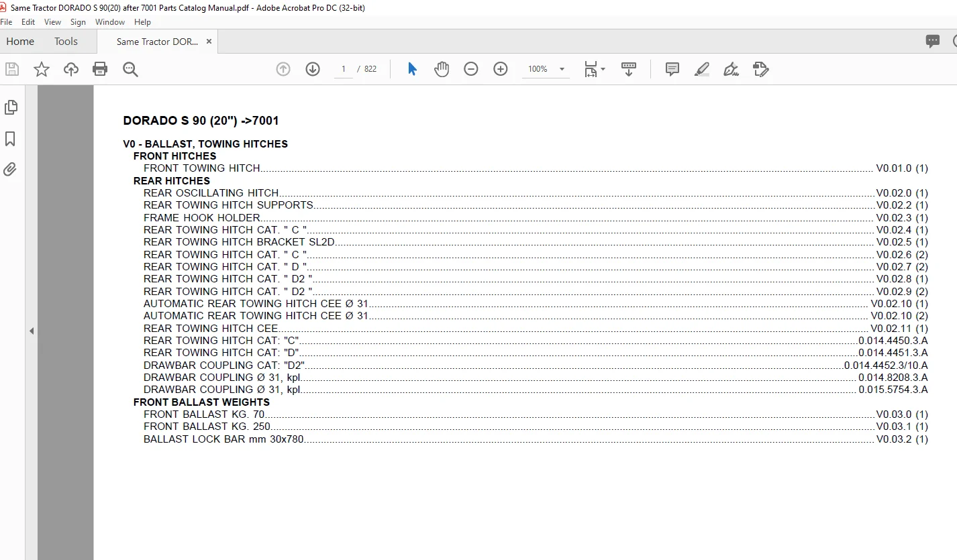
Task: Expand the fit page dropdown arrow
Action: point(603,69)
